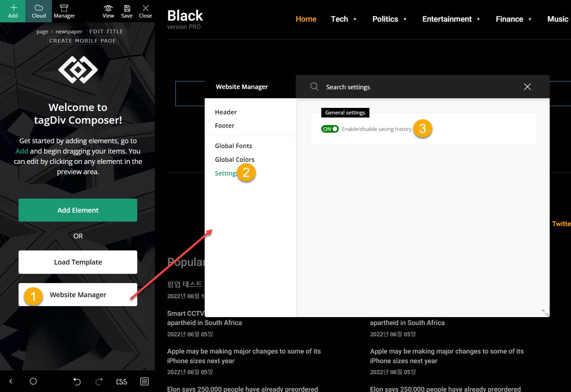Click the version PRO text under logo

[x=184, y=27]
